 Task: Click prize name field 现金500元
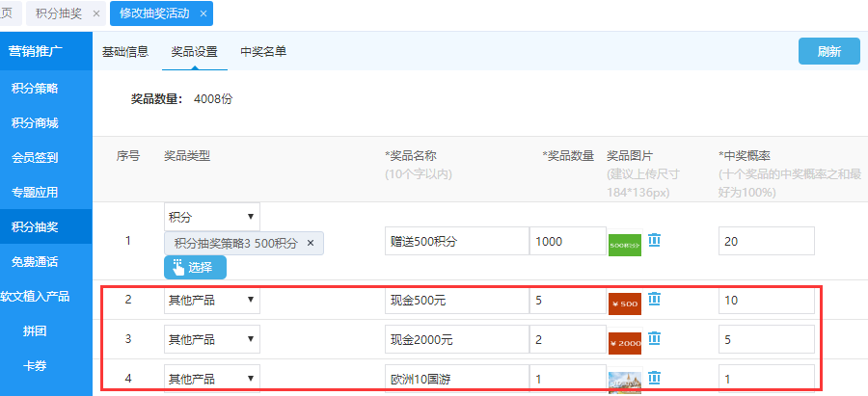point(456,300)
